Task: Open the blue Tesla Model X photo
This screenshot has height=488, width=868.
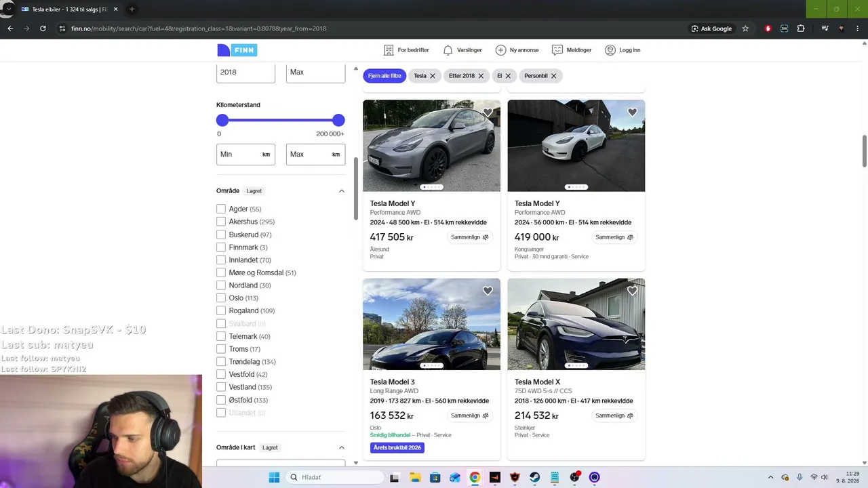Action: pos(576,324)
